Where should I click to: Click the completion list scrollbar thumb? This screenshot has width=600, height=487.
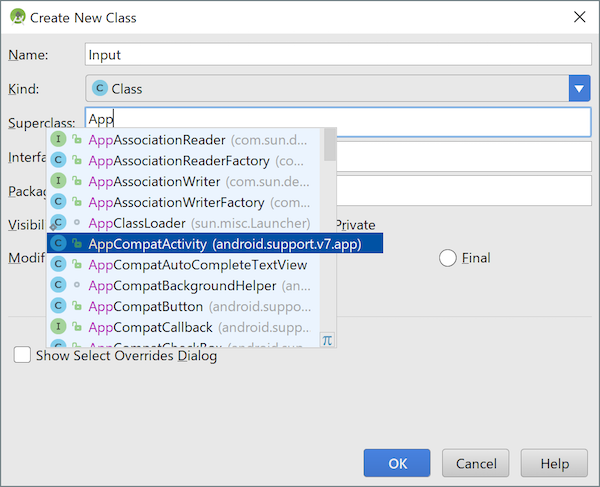point(329,145)
